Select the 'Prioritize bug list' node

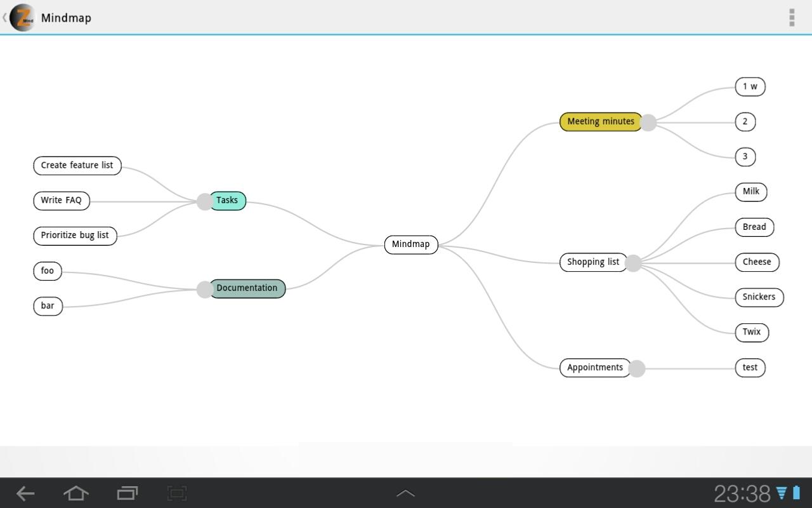[75, 236]
